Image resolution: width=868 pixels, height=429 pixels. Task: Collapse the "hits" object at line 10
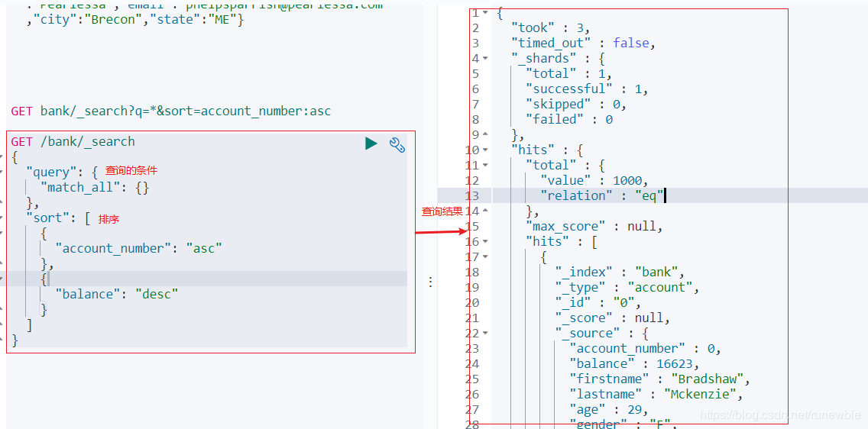pyautogui.click(x=485, y=150)
